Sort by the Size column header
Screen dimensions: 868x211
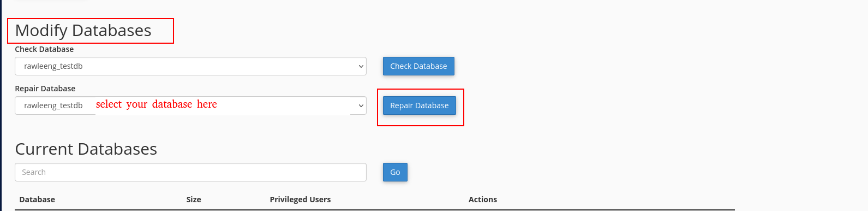pos(194,200)
